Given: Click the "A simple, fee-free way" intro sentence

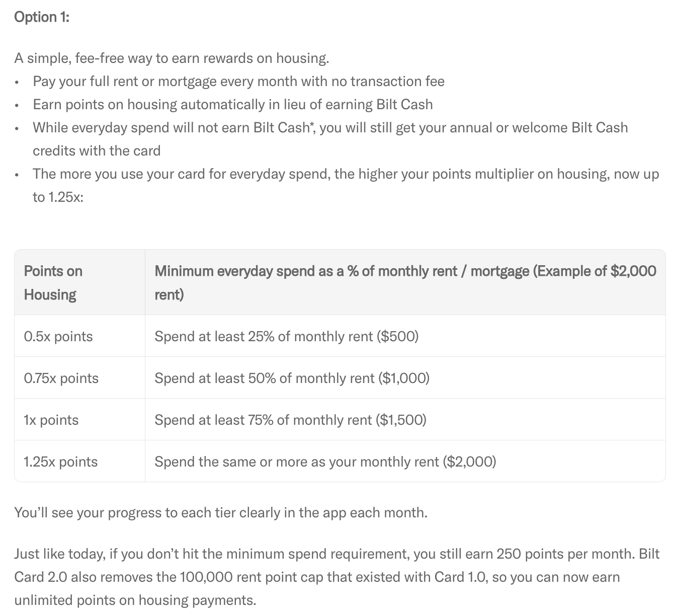Looking at the screenshot, I should click(x=172, y=58).
